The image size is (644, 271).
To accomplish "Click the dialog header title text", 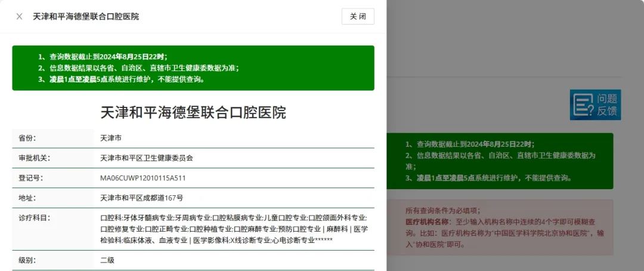I will click(x=86, y=17).
